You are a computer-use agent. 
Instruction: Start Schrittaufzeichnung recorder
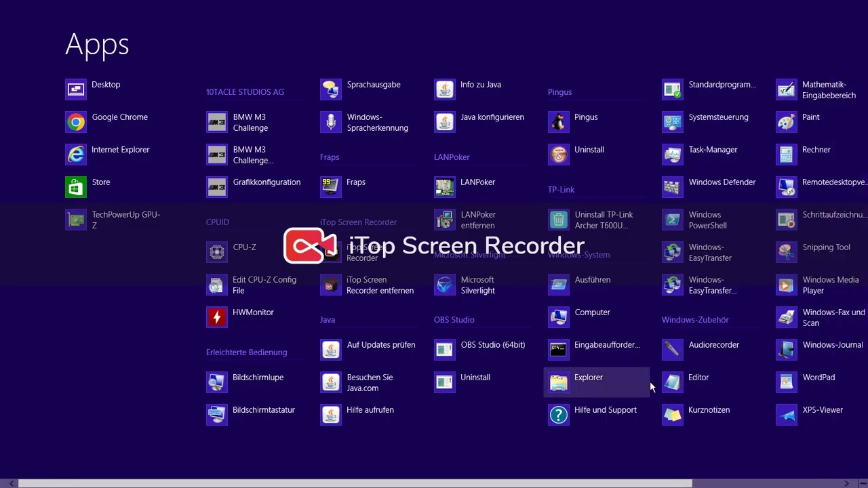click(x=822, y=220)
